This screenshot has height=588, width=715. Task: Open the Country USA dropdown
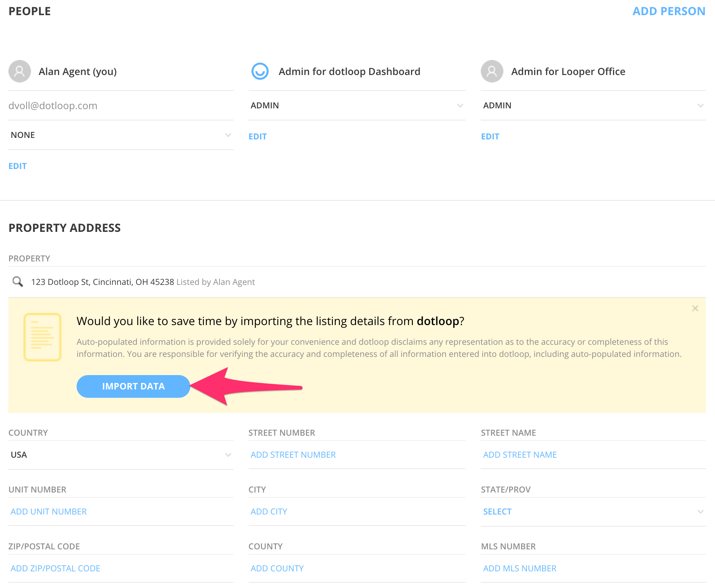(x=121, y=455)
